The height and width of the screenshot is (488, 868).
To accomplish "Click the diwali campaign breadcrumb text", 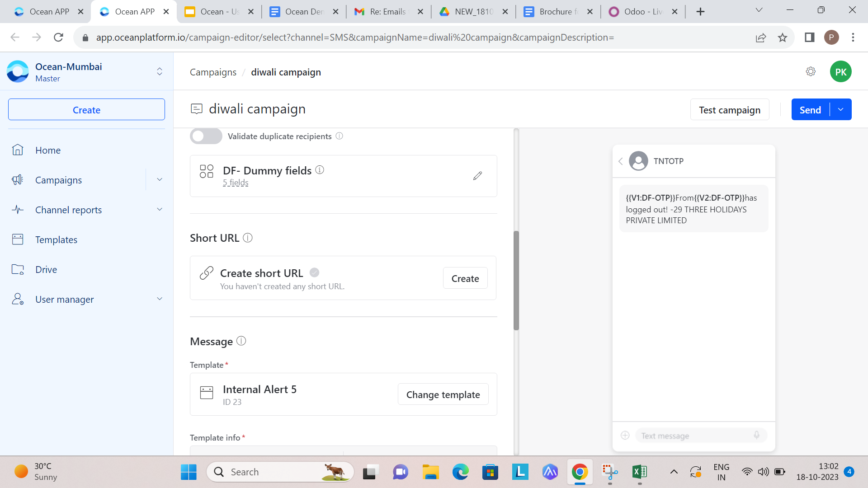I will pos(286,72).
